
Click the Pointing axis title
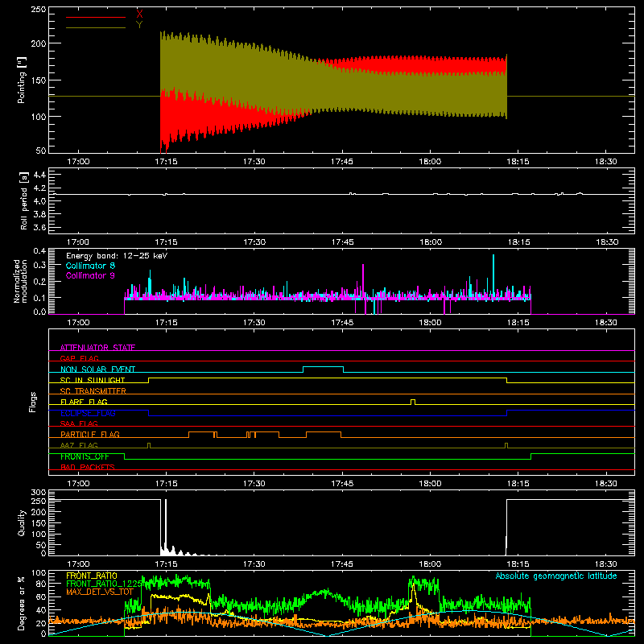(x=22, y=80)
